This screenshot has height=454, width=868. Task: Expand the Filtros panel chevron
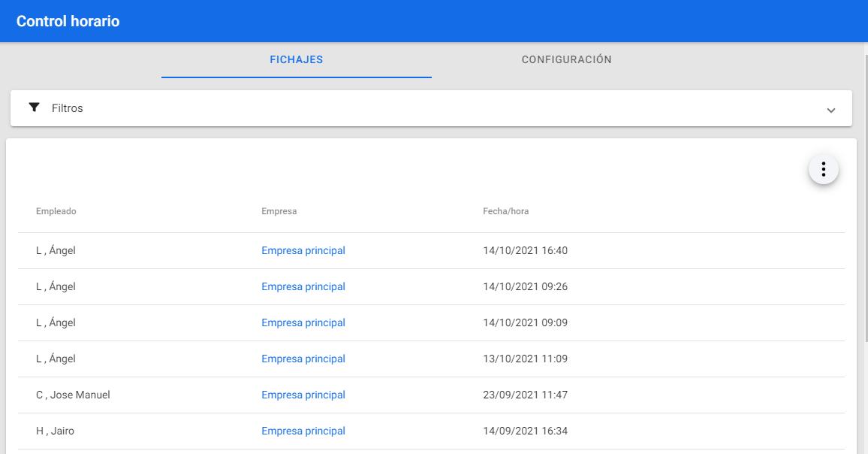pos(830,110)
